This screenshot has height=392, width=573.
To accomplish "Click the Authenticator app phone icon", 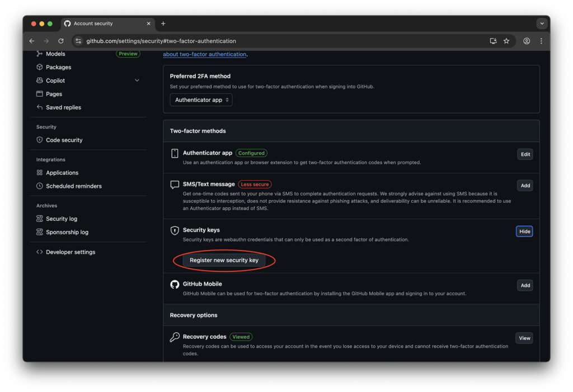I will click(175, 153).
